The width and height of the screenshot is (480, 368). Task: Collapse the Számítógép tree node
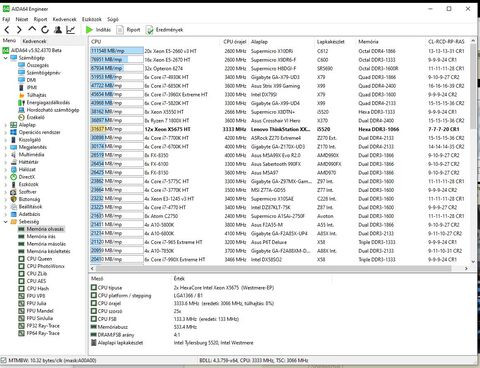(6, 58)
